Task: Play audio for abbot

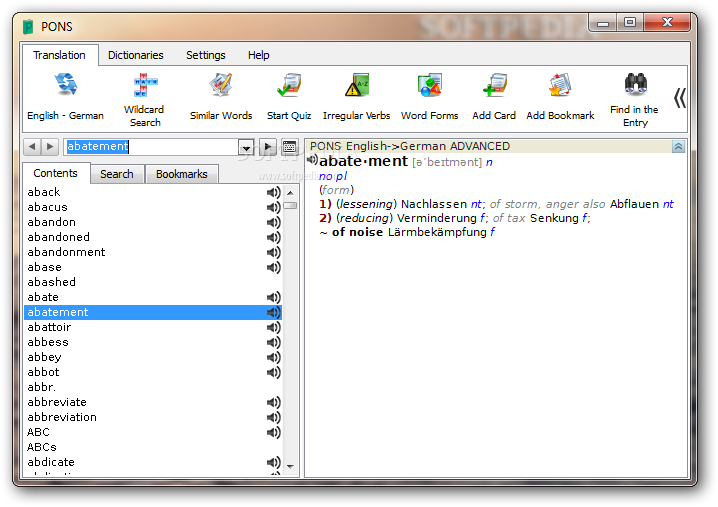Action: tap(273, 372)
